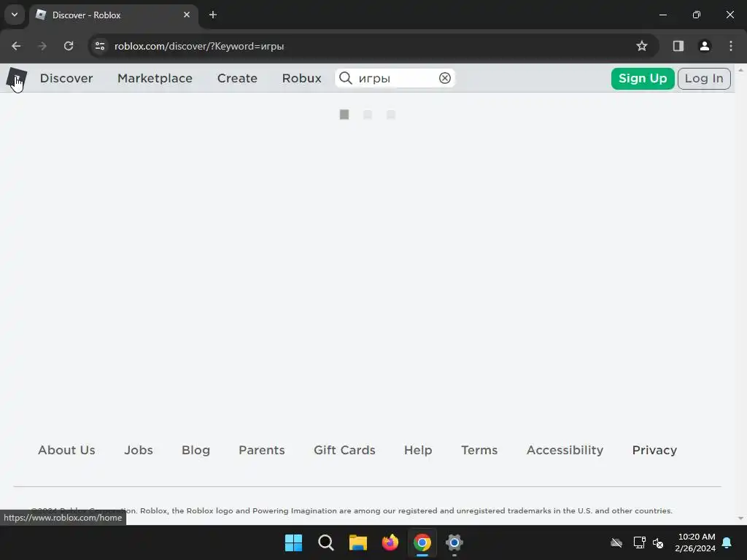Open Chrome three-dot menu

(x=730, y=46)
